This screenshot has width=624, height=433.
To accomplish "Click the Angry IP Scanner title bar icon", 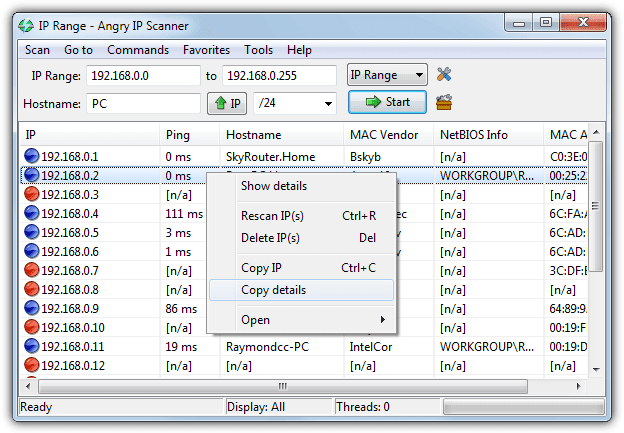I will tap(26, 26).
